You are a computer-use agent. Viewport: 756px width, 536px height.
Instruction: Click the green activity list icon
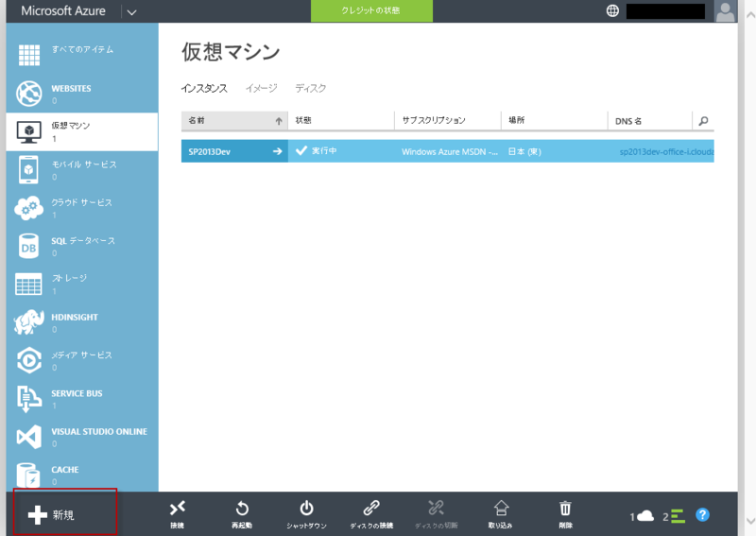678,516
